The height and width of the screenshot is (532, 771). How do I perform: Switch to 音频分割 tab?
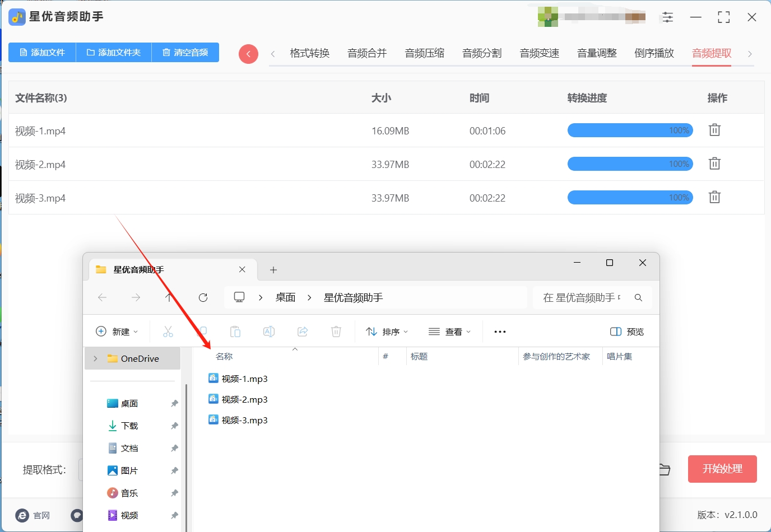tap(482, 53)
